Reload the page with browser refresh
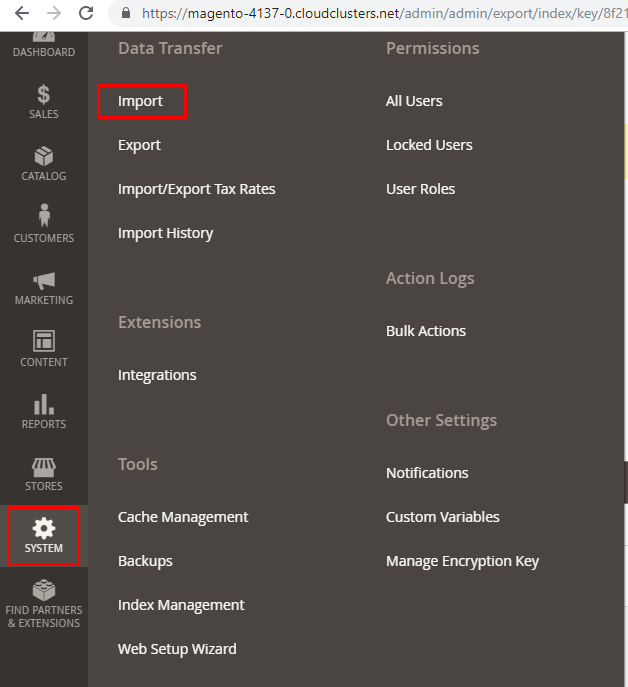 click(x=86, y=14)
